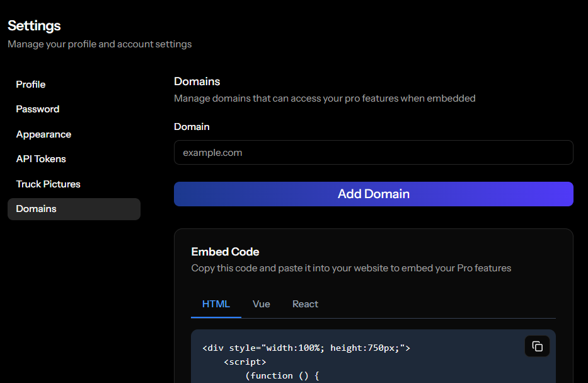588x383 pixels.
Task: Open the Password settings page
Action: click(37, 109)
